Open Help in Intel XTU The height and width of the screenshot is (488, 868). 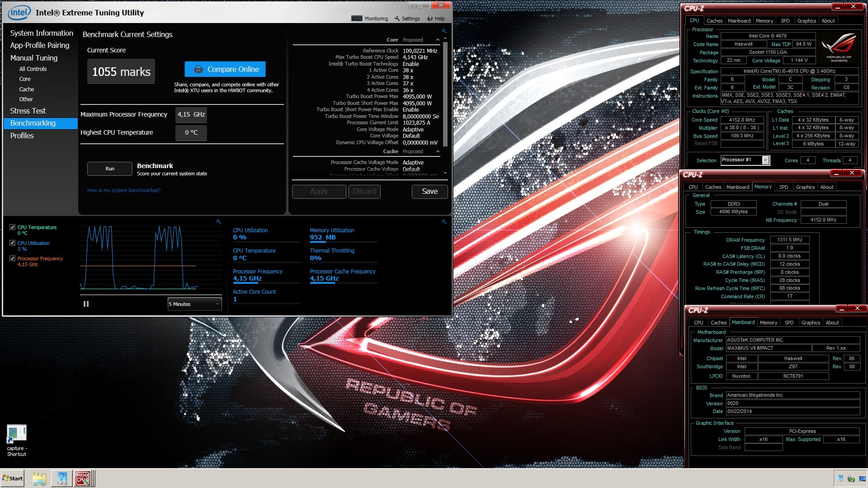click(436, 19)
